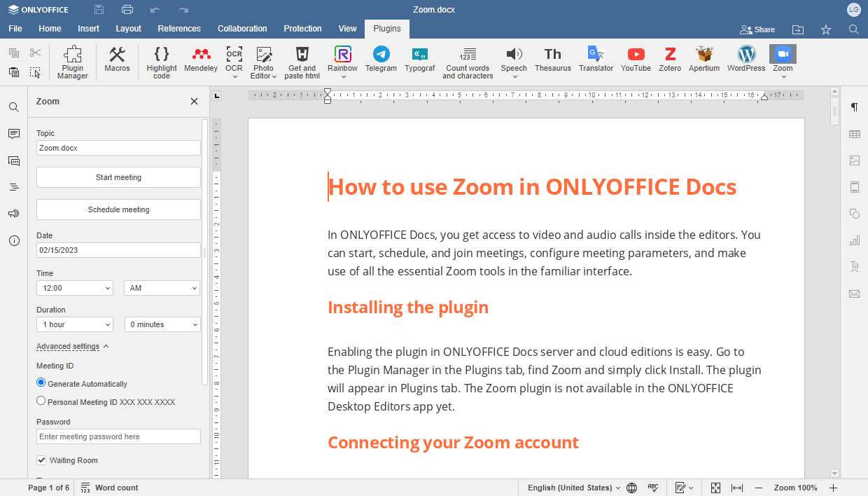The image size is (868, 496).
Task: Toggle spell checking in status bar
Action: pyautogui.click(x=653, y=488)
